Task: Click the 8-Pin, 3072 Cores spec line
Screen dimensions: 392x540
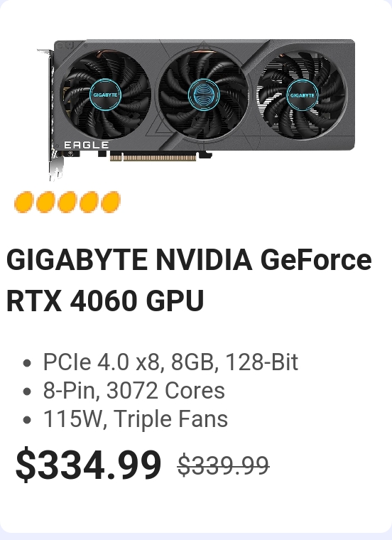Action: (x=134, y=391)
